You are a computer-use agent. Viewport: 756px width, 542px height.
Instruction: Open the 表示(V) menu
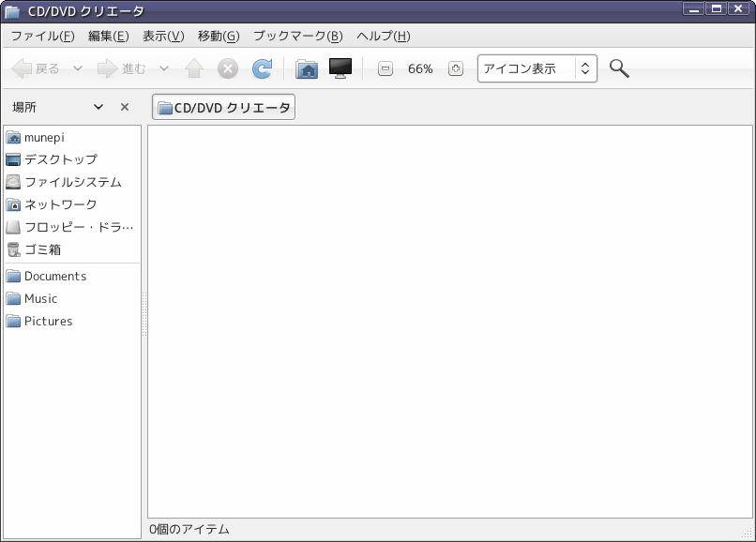point(163,37)
